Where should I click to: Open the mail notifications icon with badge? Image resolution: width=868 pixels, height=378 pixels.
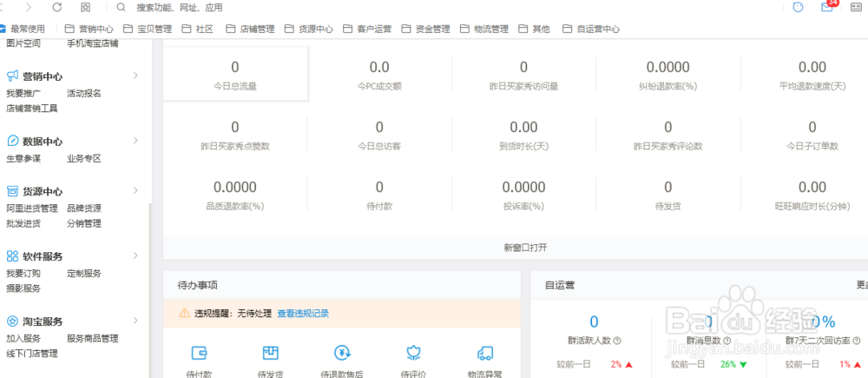[x=827, y=7]
